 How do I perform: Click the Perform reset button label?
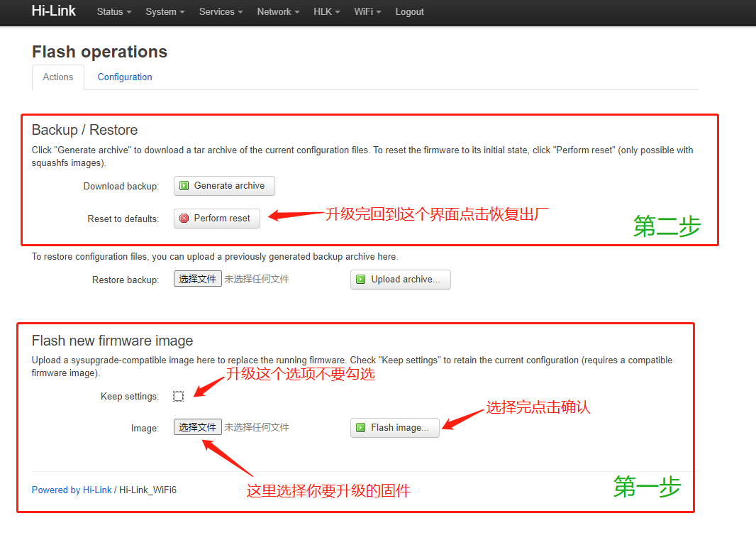coord(222,219)
